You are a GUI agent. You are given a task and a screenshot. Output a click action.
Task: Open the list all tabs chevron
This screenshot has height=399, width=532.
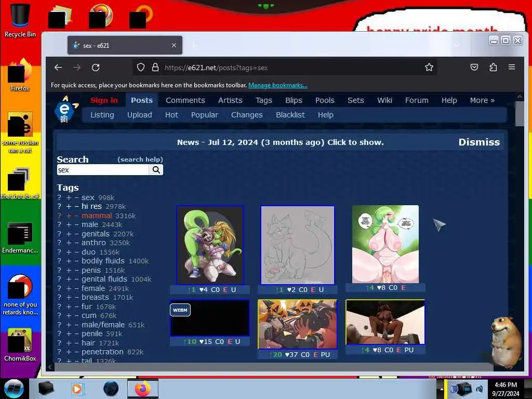tap(457, 45)
